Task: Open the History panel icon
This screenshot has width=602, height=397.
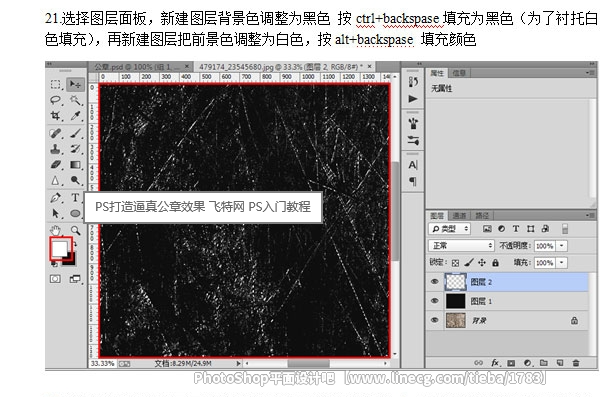Action: pyautogui.click(x=413, y=82)
